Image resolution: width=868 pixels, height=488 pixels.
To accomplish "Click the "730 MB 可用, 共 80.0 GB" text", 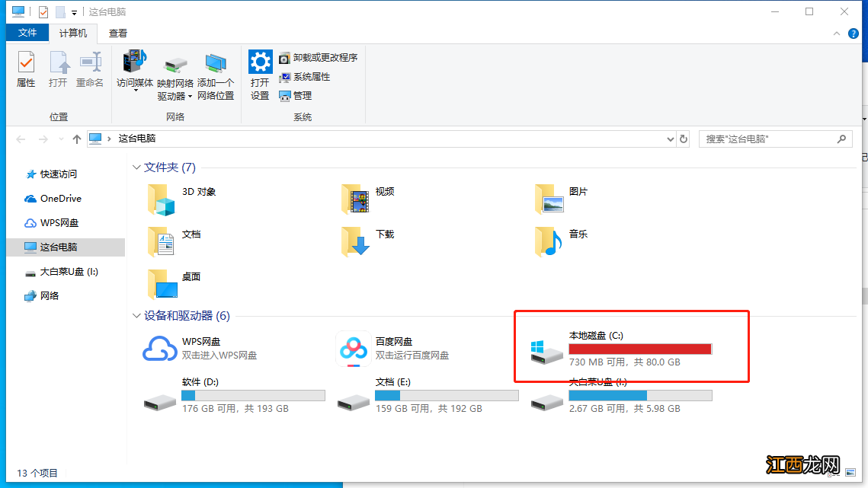I will 625,362.
